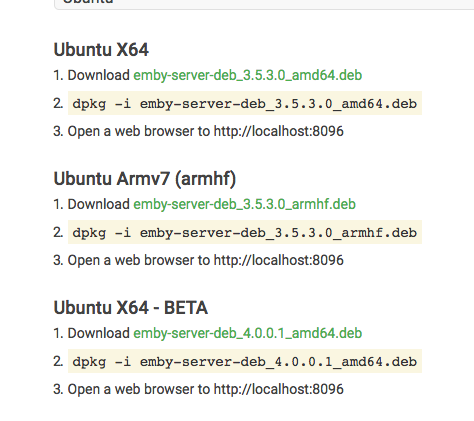The width and height of the screenshot is (474, 421).
Task: Open the emby-server-deb_3.5.3.0_amd64.deb download link
Action: 248,75
